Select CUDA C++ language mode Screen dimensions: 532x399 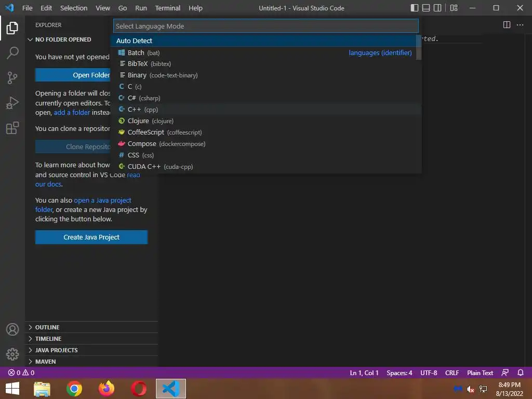265,167
